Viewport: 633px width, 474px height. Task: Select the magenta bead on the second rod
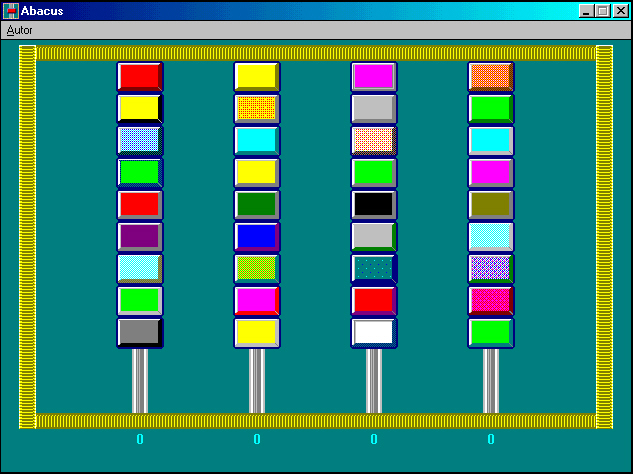[257, 301]
